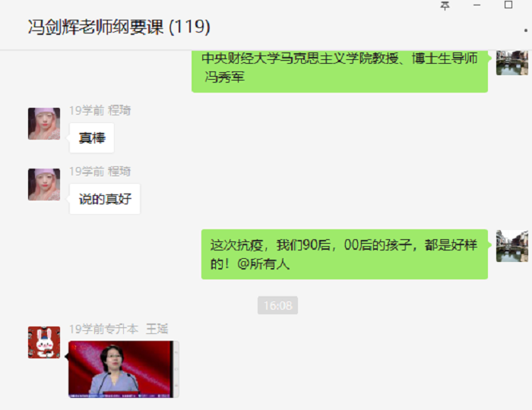Select the 说的真好 message bubble

105,199
